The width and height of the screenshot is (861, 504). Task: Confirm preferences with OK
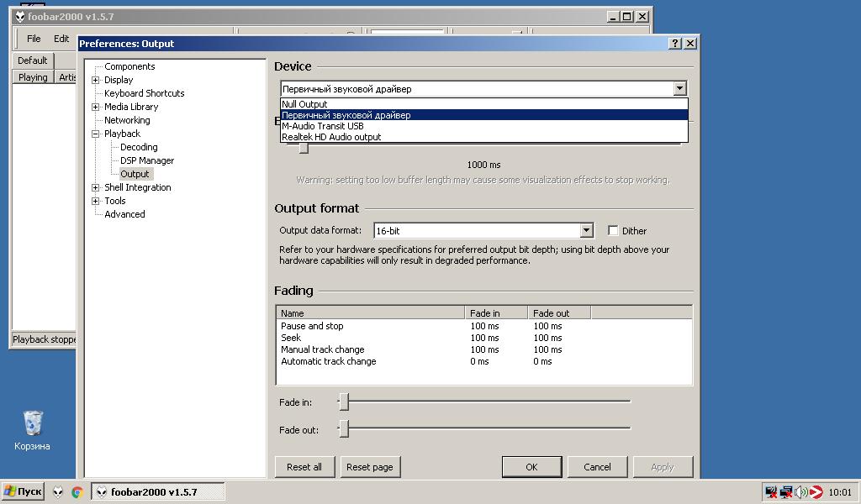[x=531, y=467]
